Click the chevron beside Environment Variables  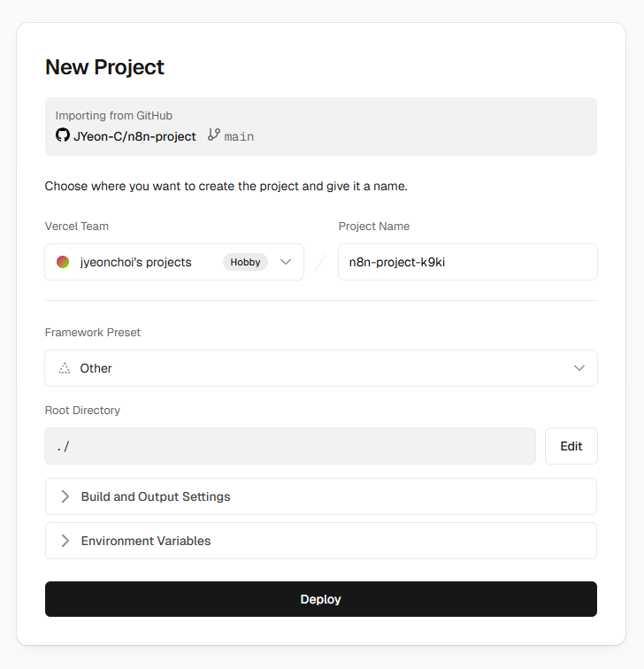(x=65, y=541)
